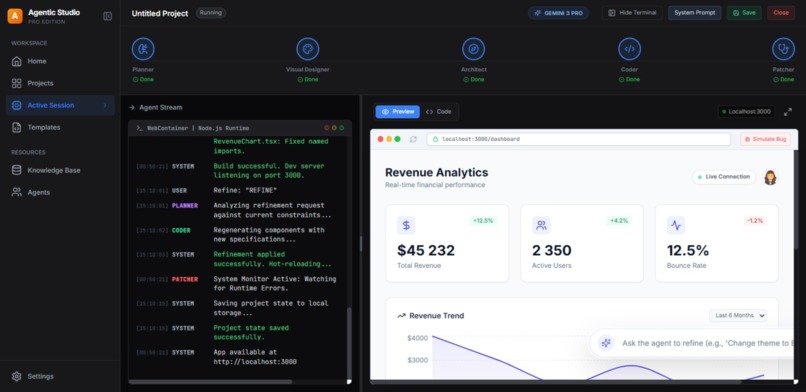Image resolution: width=806 pixels, height=392 pixels.
Task: Open the user avatar in dashboard
Action: 770,177
